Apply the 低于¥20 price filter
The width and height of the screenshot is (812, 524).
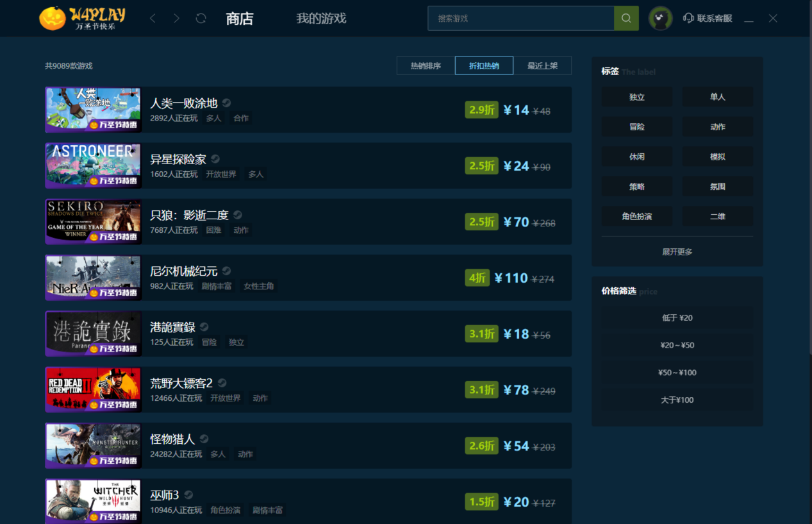[677, 317]
